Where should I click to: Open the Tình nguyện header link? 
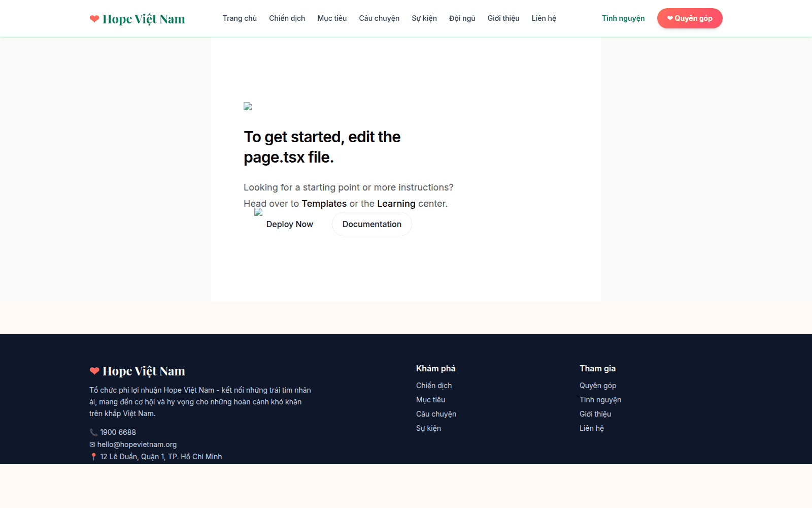[623, 18]
